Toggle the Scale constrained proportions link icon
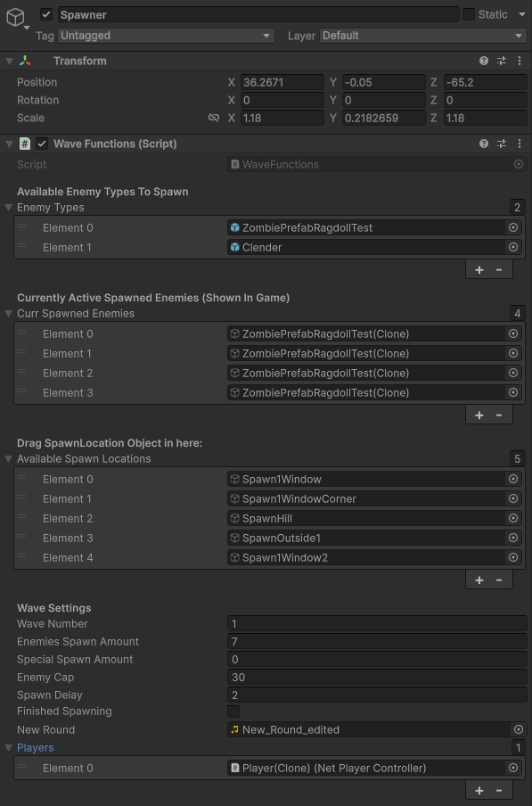The width and height of the screenshot is (532, 806). (x=214, y=118)
